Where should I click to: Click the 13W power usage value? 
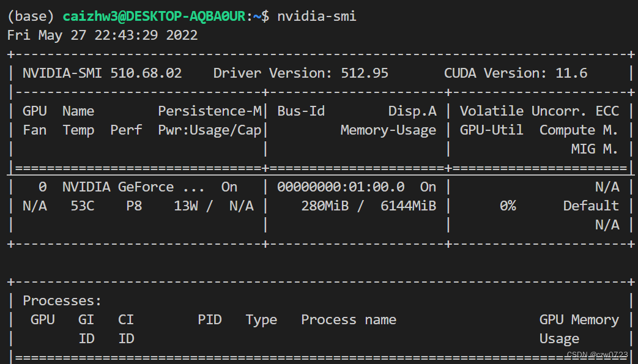185,206
